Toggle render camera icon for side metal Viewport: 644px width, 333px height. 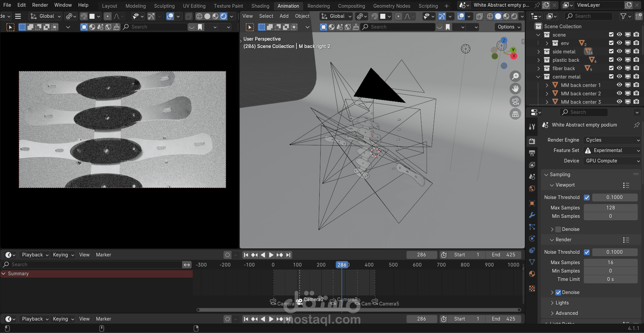(636, 51)
